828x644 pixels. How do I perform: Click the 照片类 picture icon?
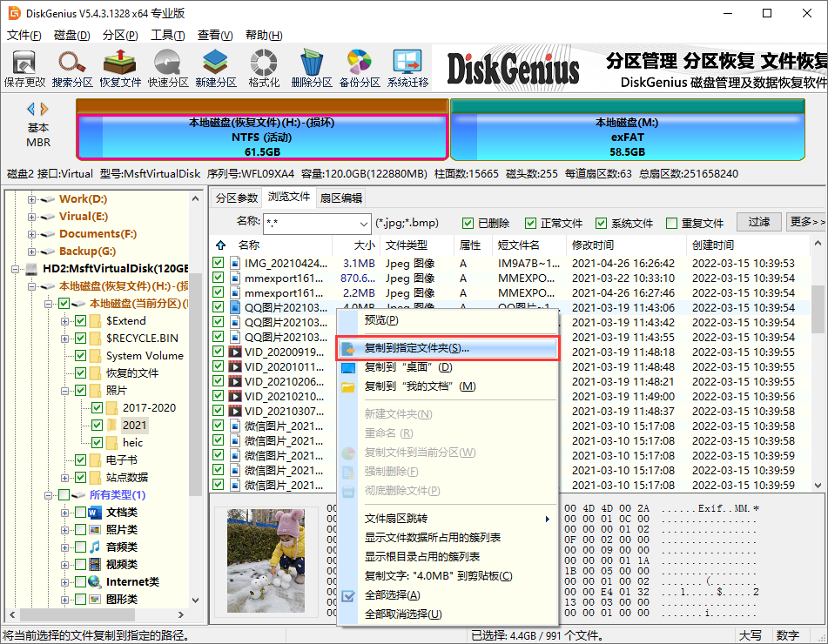coord(95,529)
